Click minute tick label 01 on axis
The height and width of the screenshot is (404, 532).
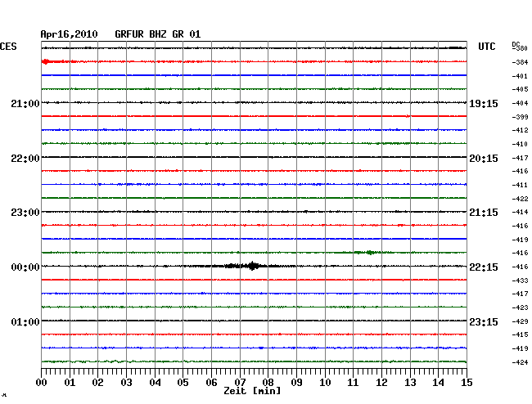point(70,383)
